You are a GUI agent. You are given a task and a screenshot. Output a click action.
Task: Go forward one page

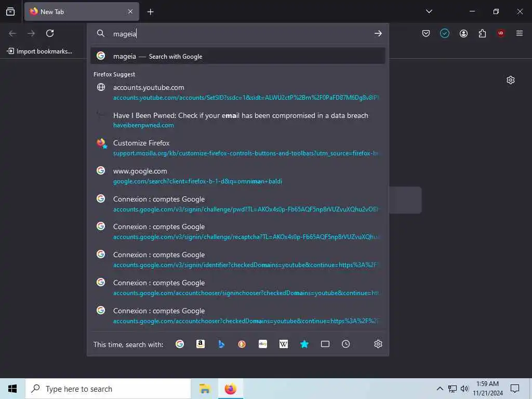click(x=31, y=33)
